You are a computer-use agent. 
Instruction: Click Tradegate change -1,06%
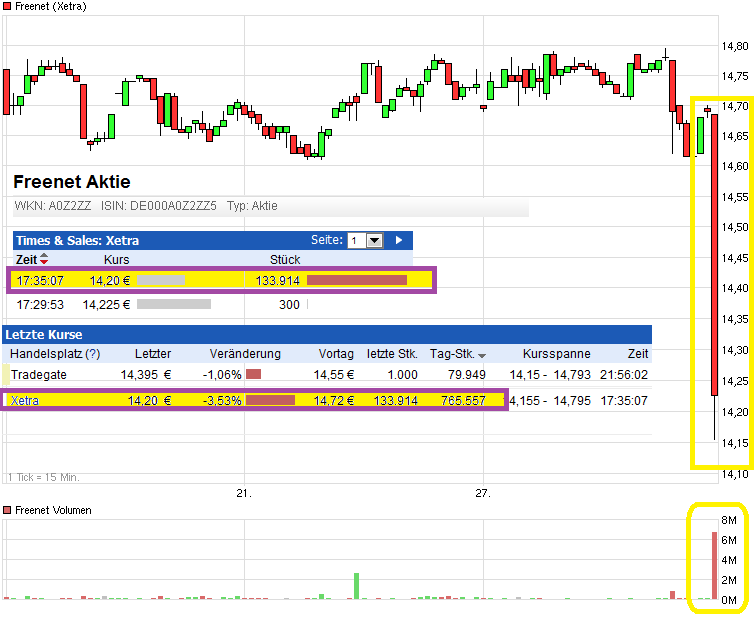(222, 375)
